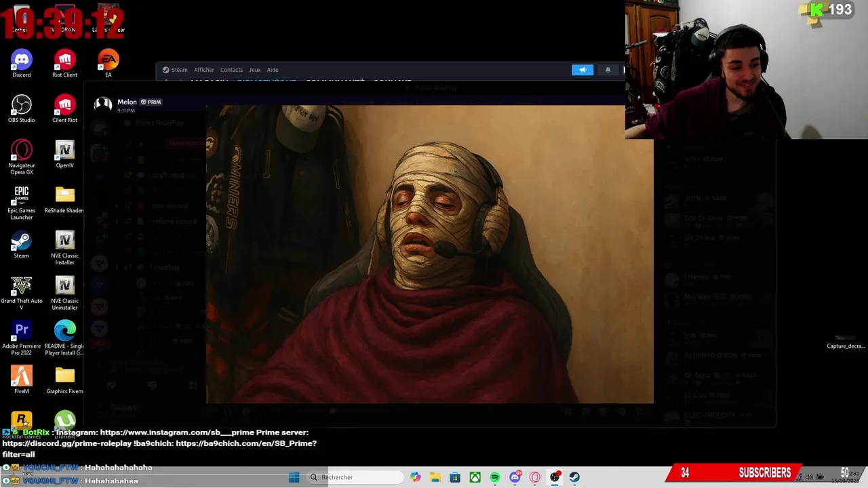Viewport: 868px width, 488px height.
Task: Launch the Riot Client desktop shortcut
Action: (x=64, y=63)
